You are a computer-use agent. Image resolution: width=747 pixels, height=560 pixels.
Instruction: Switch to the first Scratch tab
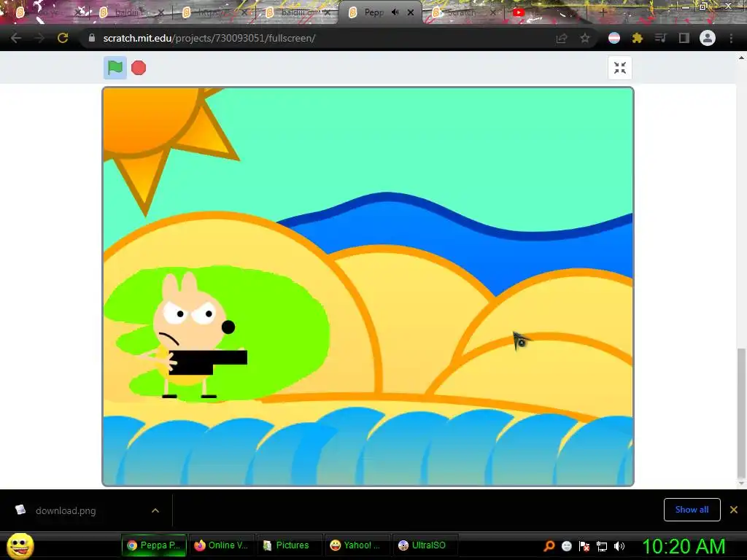coord(45,12)
